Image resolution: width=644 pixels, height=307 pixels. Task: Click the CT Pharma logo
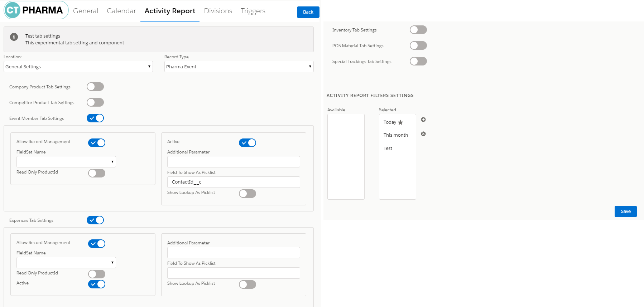[x=36, y=10]
